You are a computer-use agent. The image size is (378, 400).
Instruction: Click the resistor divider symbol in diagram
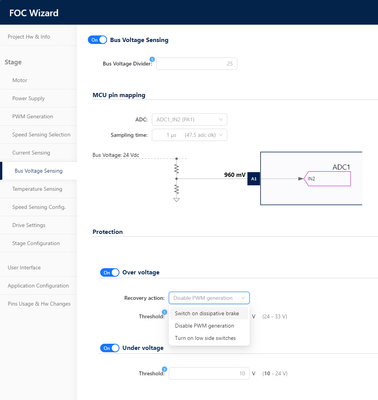tap(177, 180)
